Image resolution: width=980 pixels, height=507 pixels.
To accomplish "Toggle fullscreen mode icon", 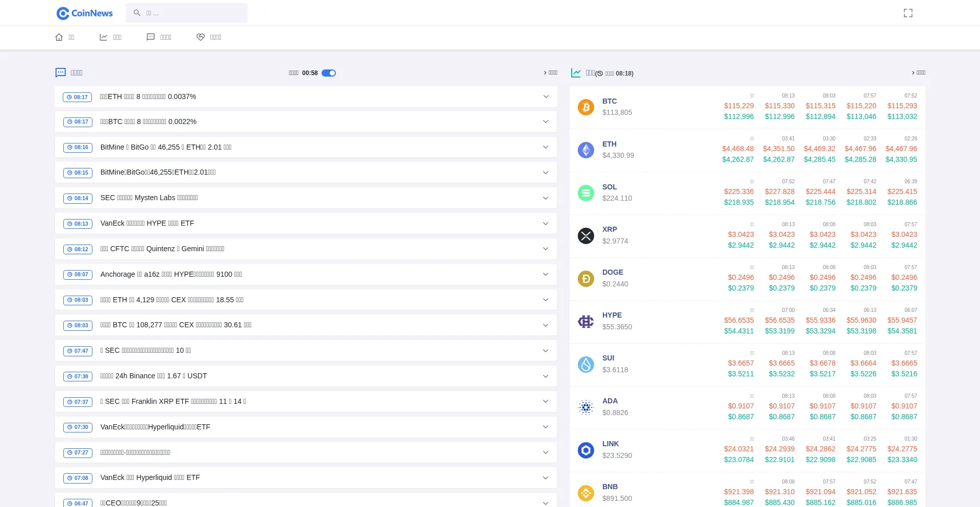I will point(908,13).
